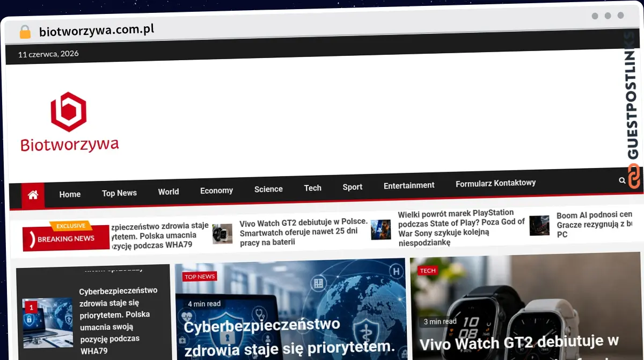The image size is (644, 360).
Task: Open ticker link Vivo Watch GT2 debiutuje w Polsce
Action: (x=304, y=232)
